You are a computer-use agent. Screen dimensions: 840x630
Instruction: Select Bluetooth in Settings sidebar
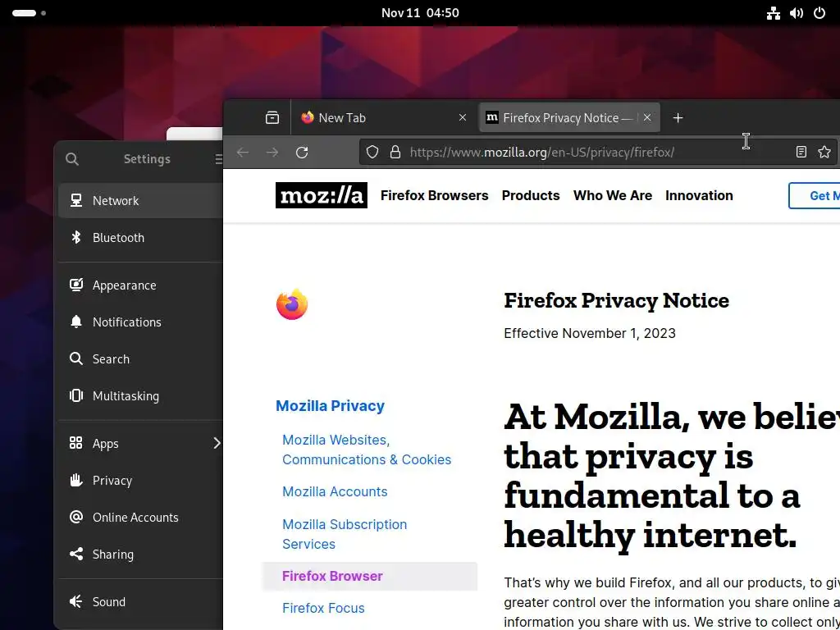[140, 237]
